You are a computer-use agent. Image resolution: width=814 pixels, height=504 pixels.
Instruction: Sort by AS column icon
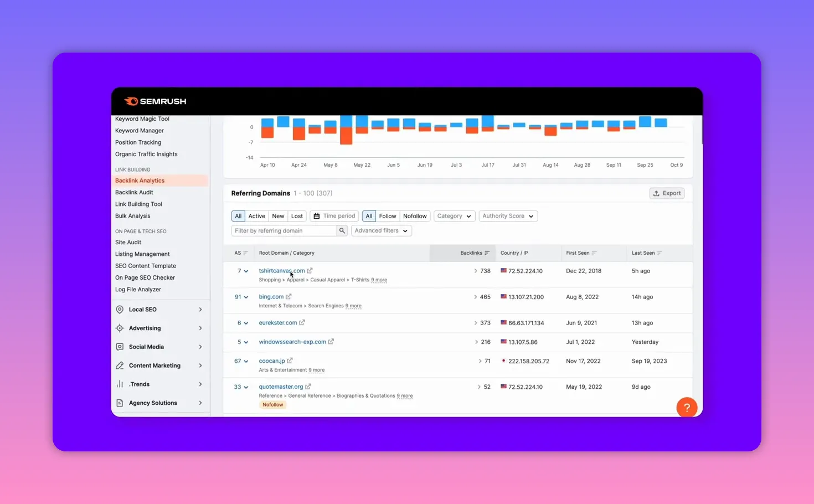click(x=245, y=253)
